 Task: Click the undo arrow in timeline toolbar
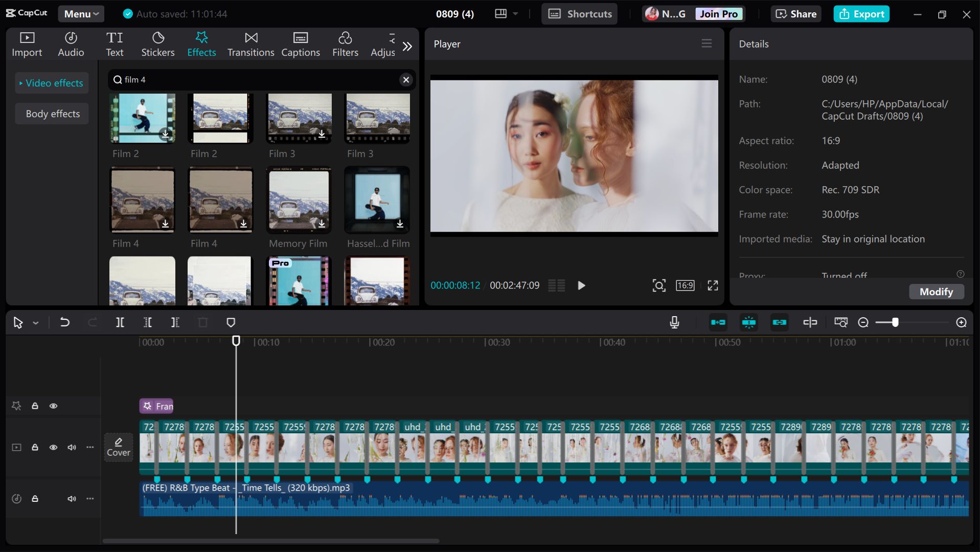click(64, 322)
